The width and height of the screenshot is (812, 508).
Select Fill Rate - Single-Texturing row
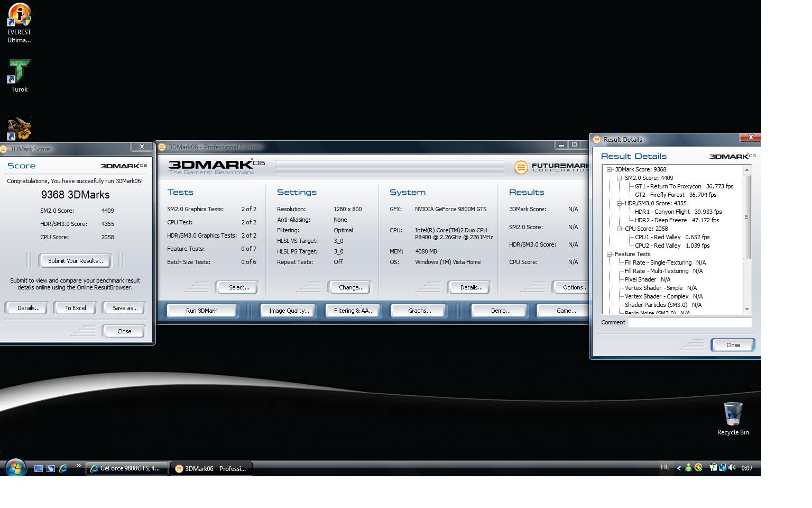click(x=665, y=262)
